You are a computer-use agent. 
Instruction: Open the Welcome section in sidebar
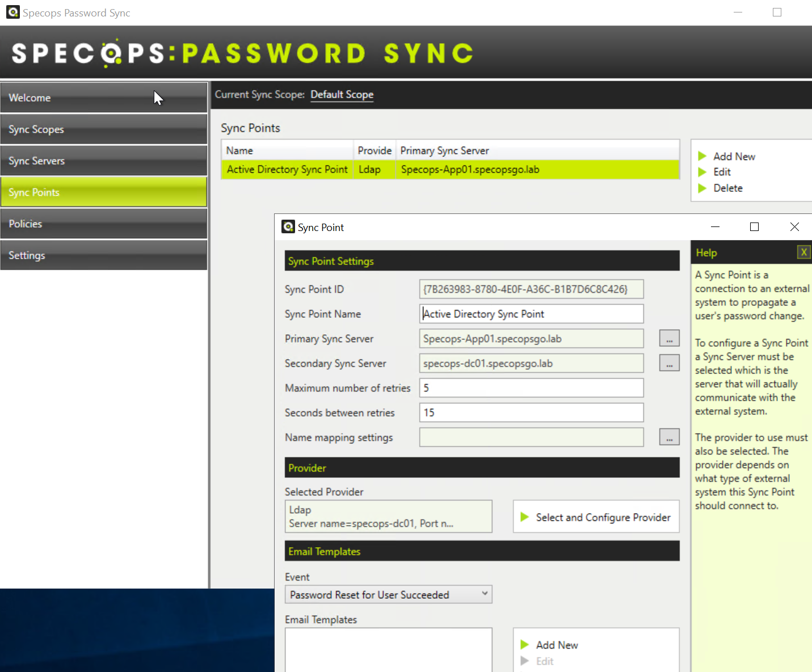(104, 98)
